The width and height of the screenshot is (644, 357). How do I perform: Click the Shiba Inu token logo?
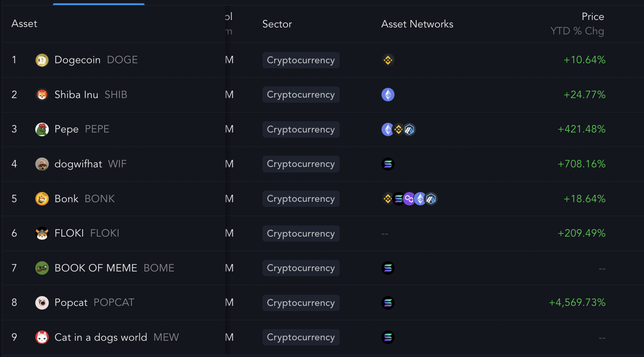tap(42, 95)
